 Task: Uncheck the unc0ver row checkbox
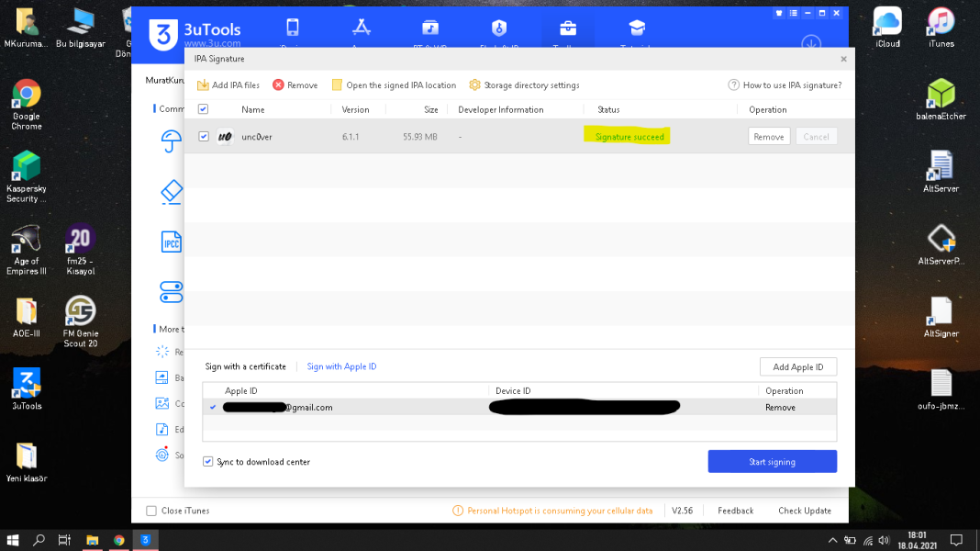pyautogui.click(x=204, y=137)
